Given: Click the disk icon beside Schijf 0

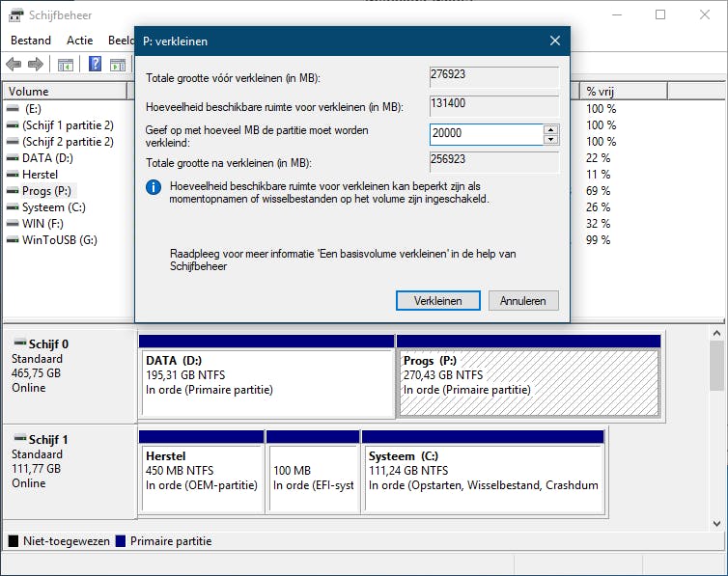Looking at the screenshot, I should click(20, 343).
